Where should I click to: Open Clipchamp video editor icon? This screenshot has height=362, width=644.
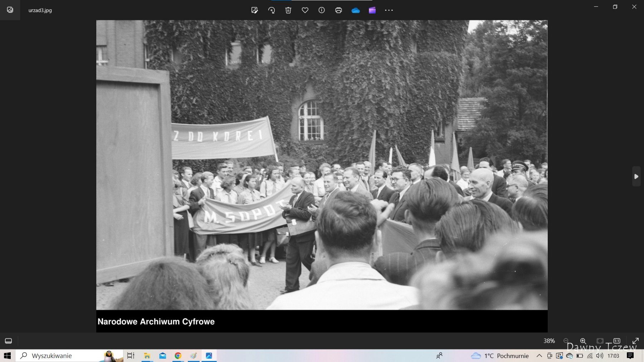tap(372, 10)
